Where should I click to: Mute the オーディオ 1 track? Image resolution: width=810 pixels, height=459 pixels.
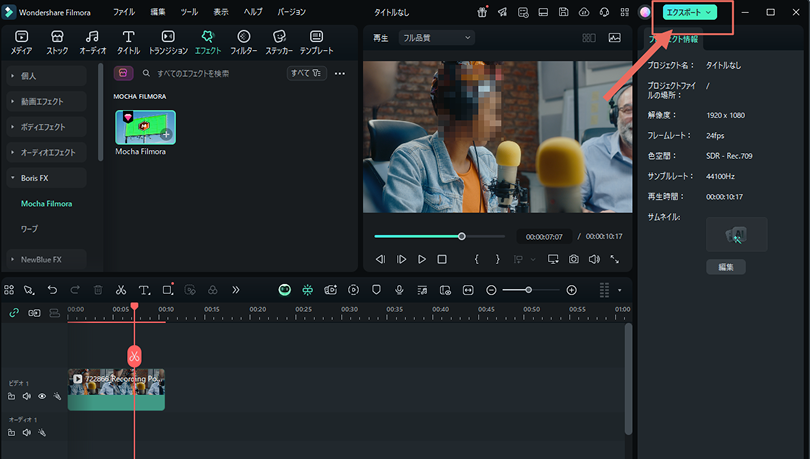(26, 433)
